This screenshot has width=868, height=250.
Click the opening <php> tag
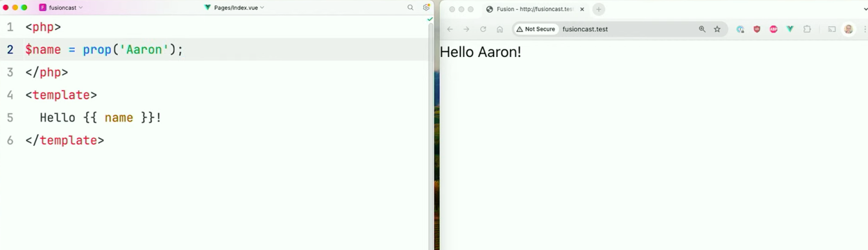(43, 27)
